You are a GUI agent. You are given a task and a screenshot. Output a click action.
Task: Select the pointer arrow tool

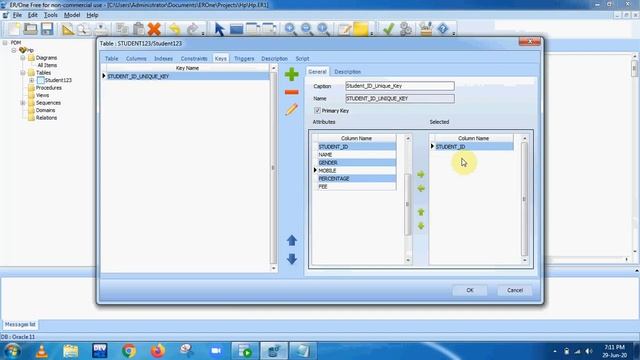click(x=219, y=29)
